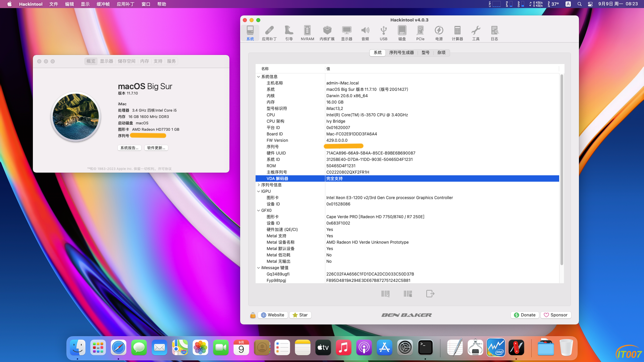
Task: Open the 支持 tab in About This Mac
Action: [158, 61]
